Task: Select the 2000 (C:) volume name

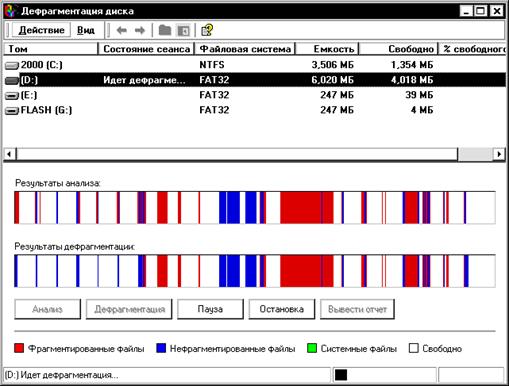Action: pos(42,65)
